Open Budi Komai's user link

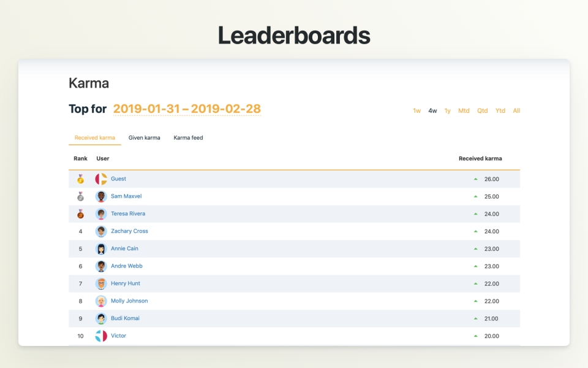[125, 318]
